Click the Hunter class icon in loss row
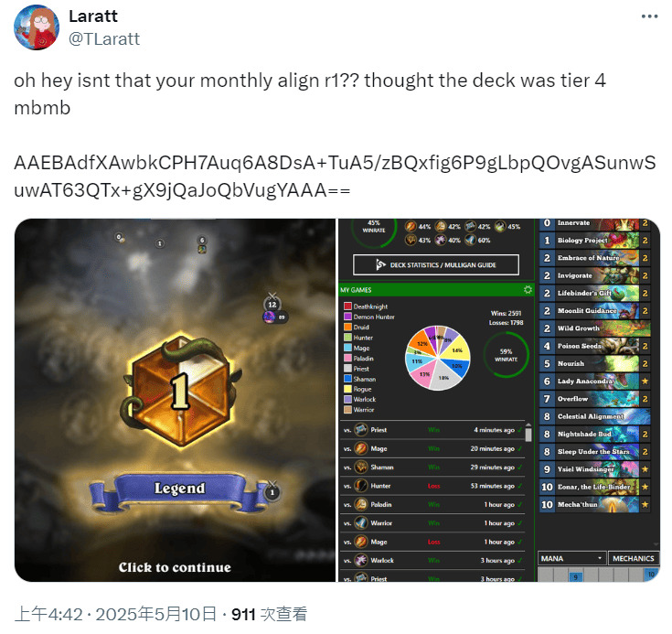This screenshot has width=672, height=634. [361, 486]
